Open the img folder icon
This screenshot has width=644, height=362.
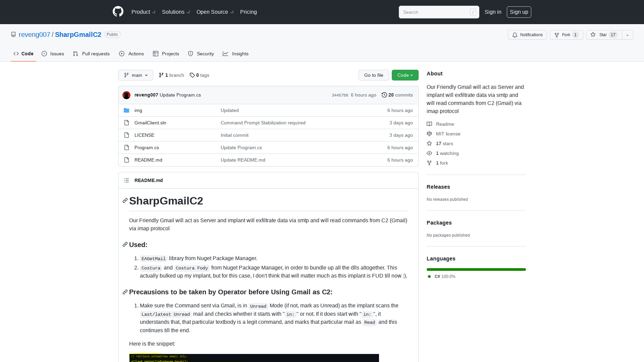(x=126, y=110)
